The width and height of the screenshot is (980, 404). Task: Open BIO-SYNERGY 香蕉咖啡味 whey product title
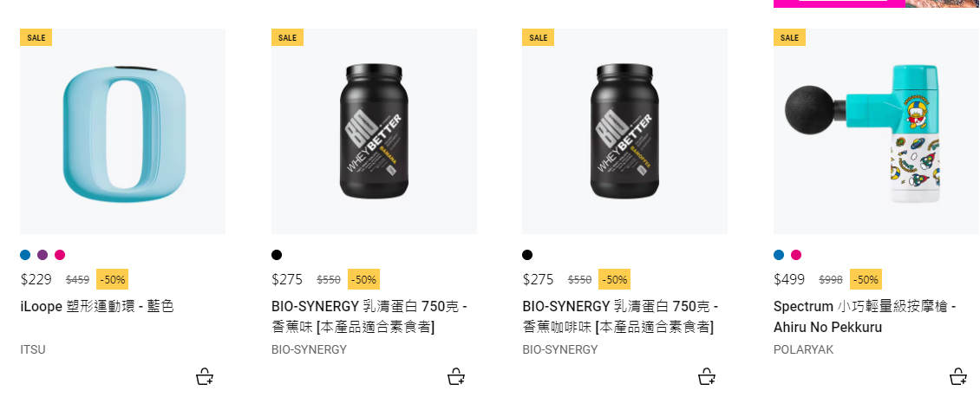click(619, 316)
